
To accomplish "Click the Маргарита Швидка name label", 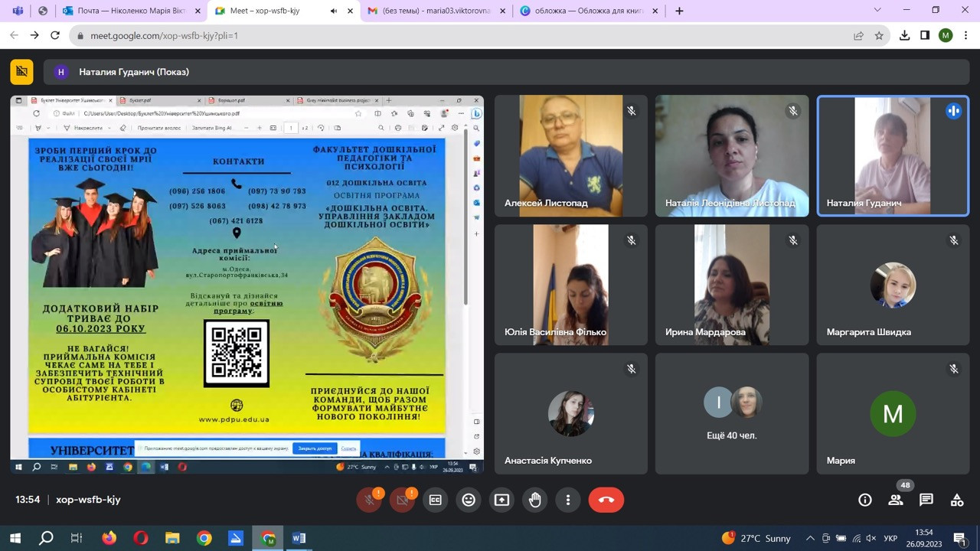I will click(869, 332).
